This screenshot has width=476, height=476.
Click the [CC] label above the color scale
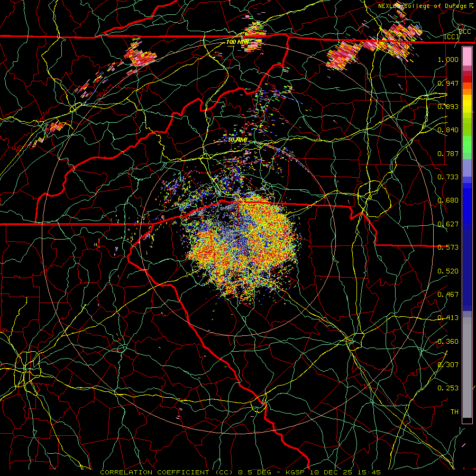(x=452, y=36)
